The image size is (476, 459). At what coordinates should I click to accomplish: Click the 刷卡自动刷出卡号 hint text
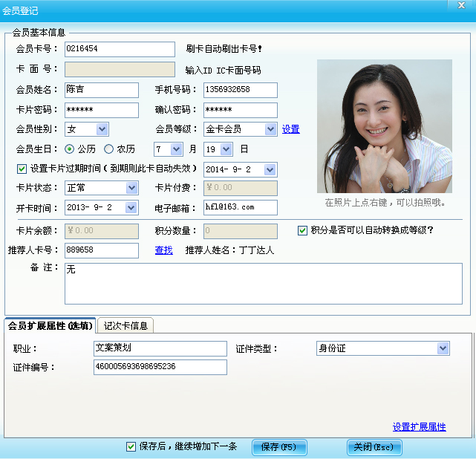point(224,48)
